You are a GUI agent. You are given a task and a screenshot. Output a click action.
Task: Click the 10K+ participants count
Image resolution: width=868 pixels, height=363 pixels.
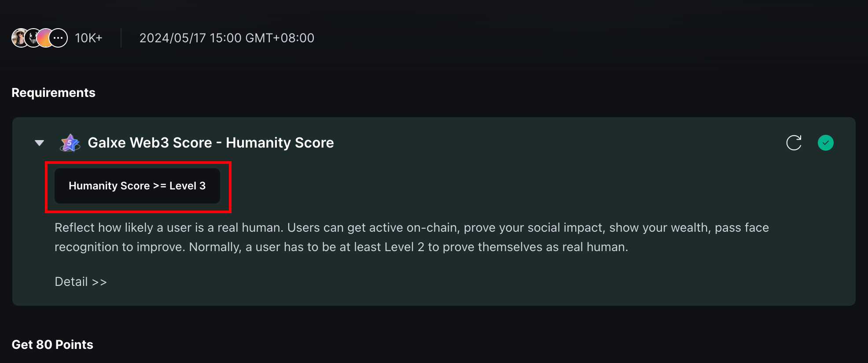(88, 38)
